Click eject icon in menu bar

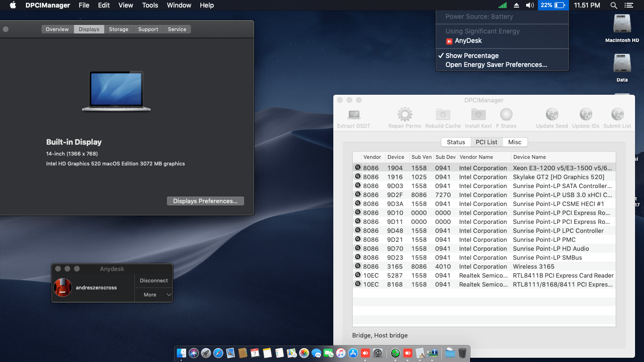click(517, 5)
